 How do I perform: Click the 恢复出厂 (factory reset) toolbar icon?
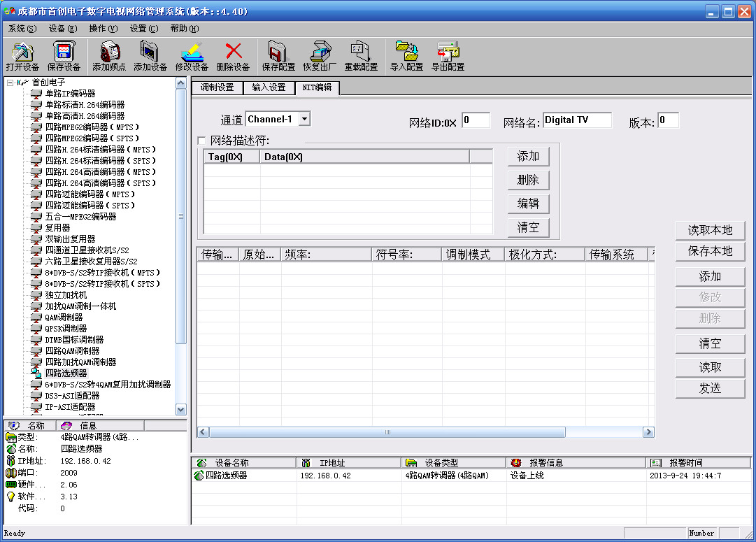pyautogui.click(x=320, y=52)
